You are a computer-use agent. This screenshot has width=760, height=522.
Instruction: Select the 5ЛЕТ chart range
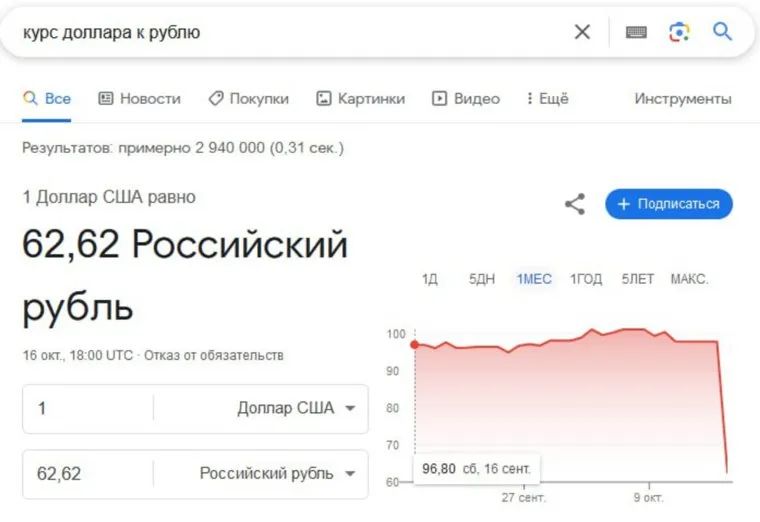637,279
